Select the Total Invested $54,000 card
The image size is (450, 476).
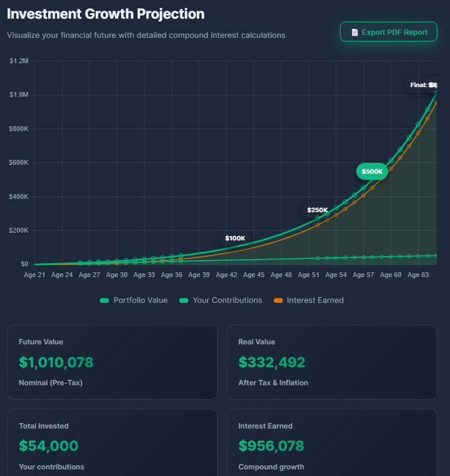pos(112,445)
